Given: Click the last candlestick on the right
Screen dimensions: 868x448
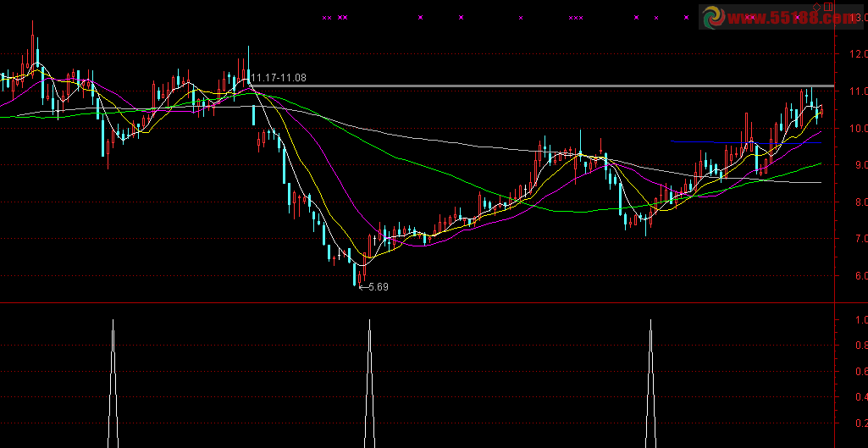Looking at the screenshot, I should point(821,110).
